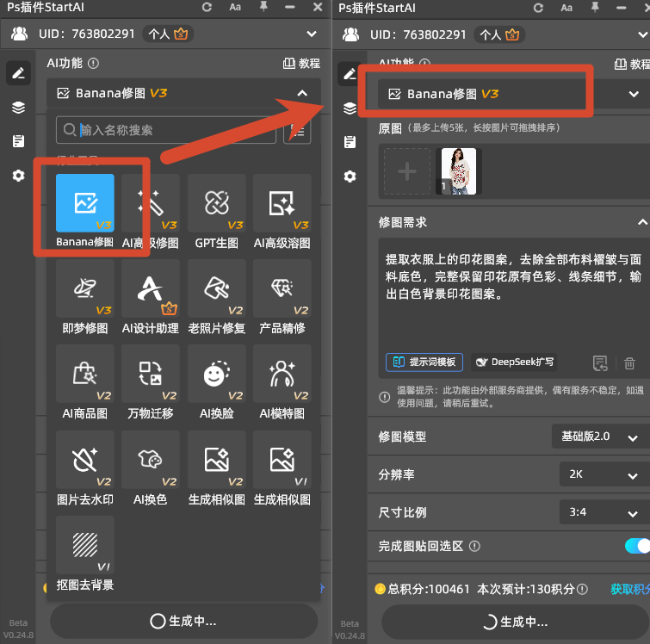Click trash icon to clear prompt

(629, 363)
